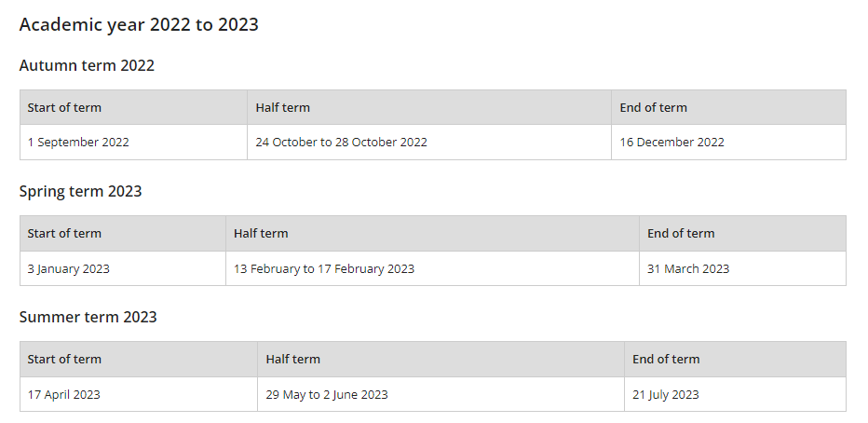The width and height of the screenshot is (868, 423).
Task: Click the Spring term 2023 heading
Action: pos(81,192)
